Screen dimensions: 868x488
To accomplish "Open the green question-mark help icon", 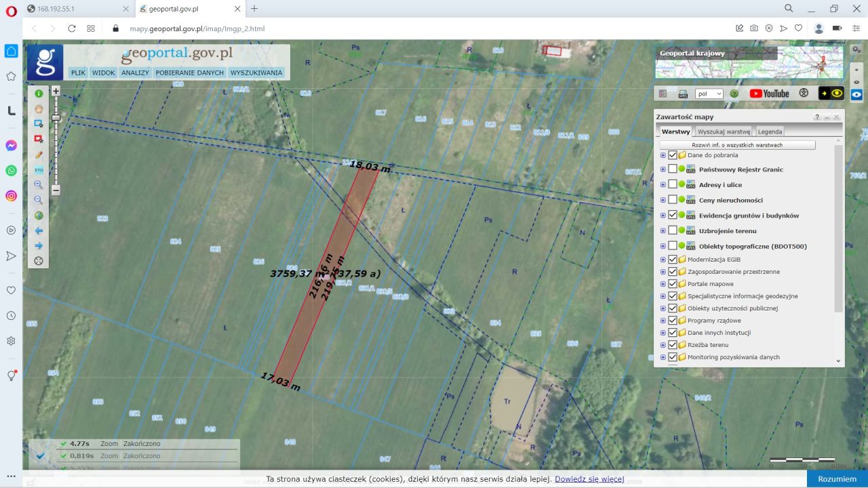I will (x=734, y=94).
